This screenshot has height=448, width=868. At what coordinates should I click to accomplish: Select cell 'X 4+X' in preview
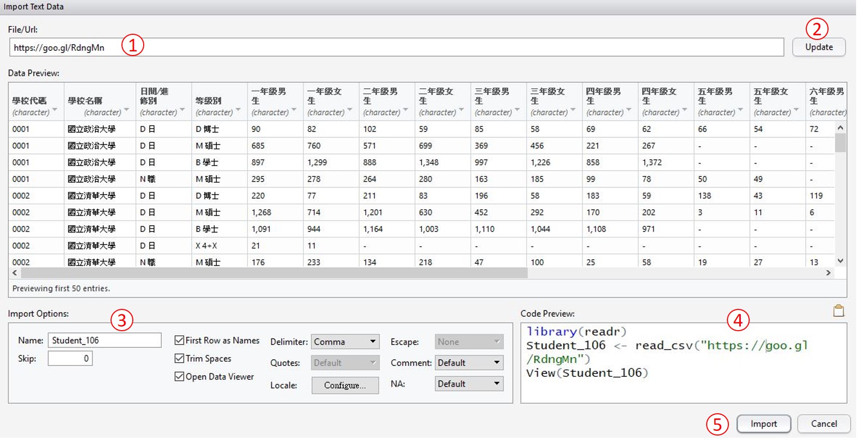click(x=206, y=246)
